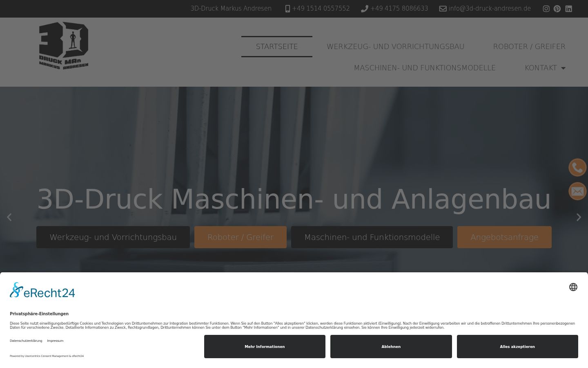Screen dimensions: 588x368
Task: Click the 3D Druck Man logo
Action: tap(64, 45)
